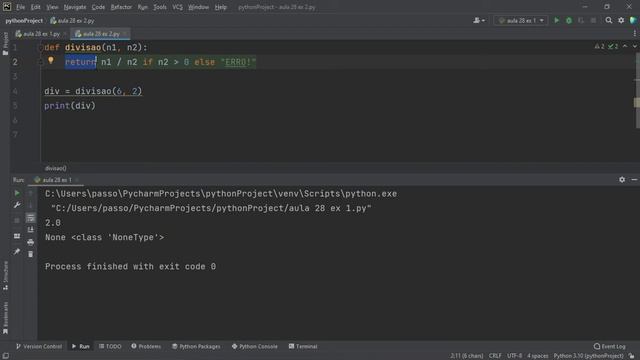Open the Project tool window sidebar button
Image resolution: width=640 pixels, height=360 pixels.
5,44
